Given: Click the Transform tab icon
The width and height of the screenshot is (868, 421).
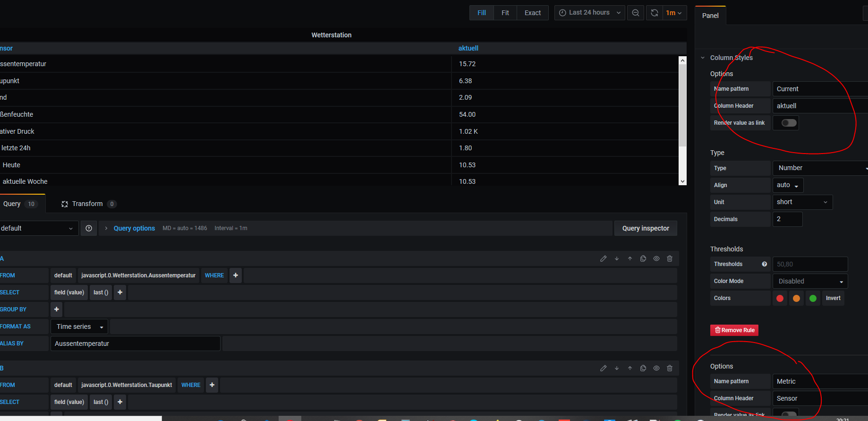Looking at the screenshot, I should click(x=65, y=204).
